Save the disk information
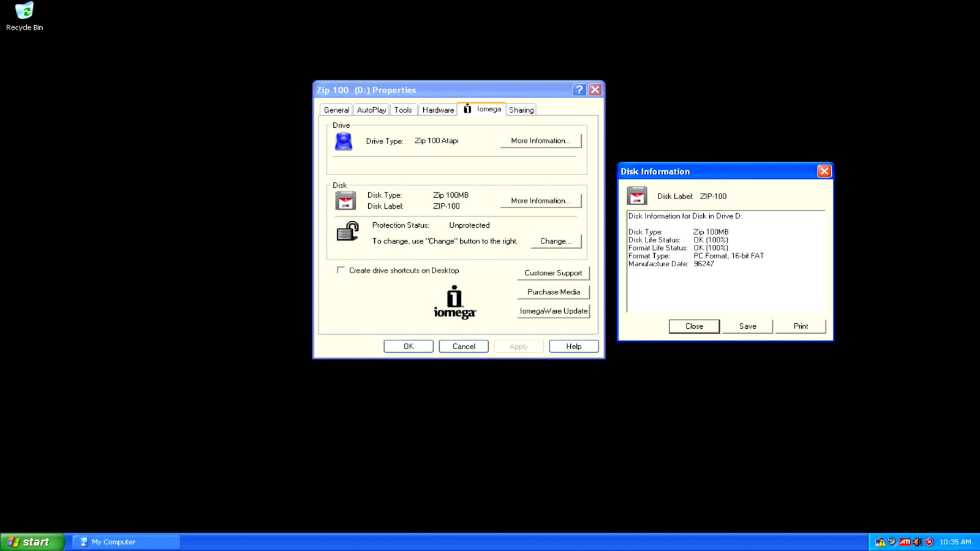Viewport: 980px width, 551px height. [x=747, y=326]
